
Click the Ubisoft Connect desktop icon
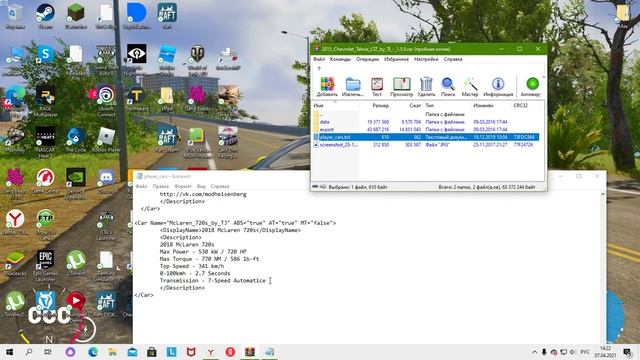106,100
